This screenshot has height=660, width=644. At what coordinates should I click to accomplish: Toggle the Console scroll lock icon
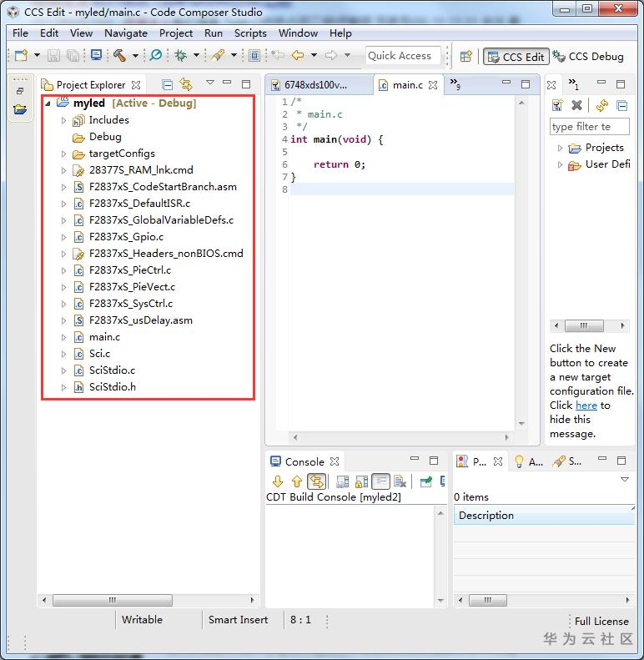point(361,481)
